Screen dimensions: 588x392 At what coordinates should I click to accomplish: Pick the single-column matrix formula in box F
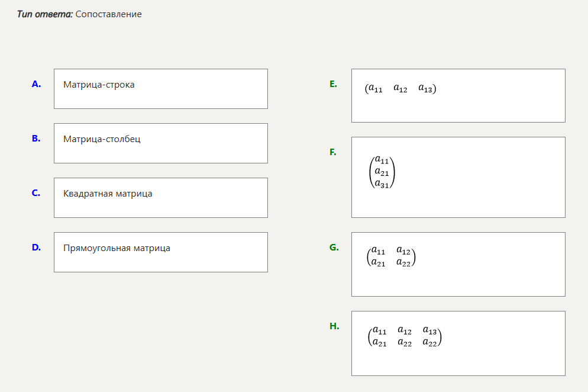click(x=382, y=172)
